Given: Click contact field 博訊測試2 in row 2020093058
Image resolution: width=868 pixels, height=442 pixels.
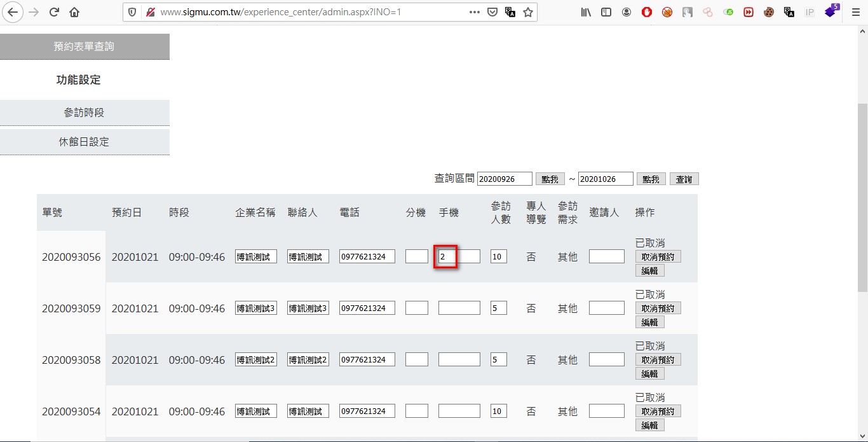Looking at the screenshot, I should (308, 359).
